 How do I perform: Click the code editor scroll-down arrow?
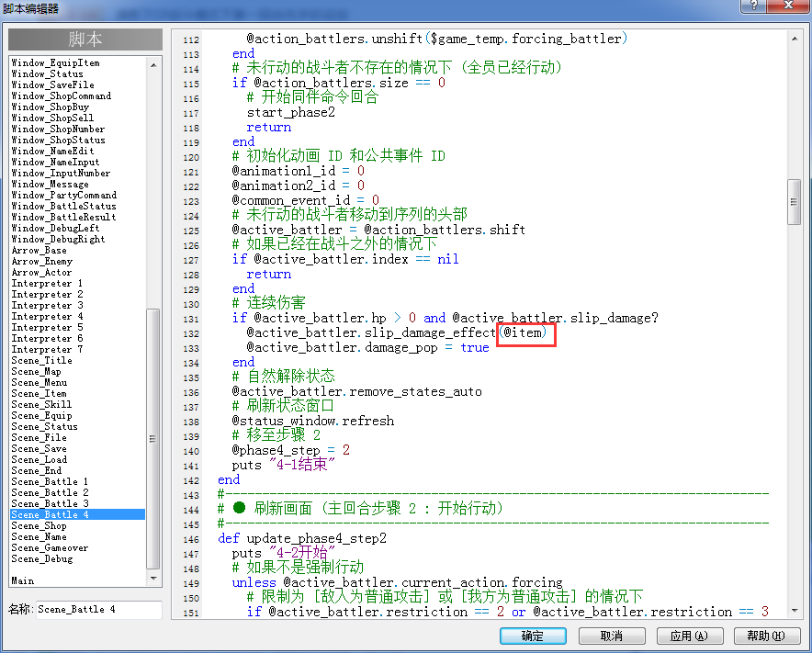click(795, 611)
